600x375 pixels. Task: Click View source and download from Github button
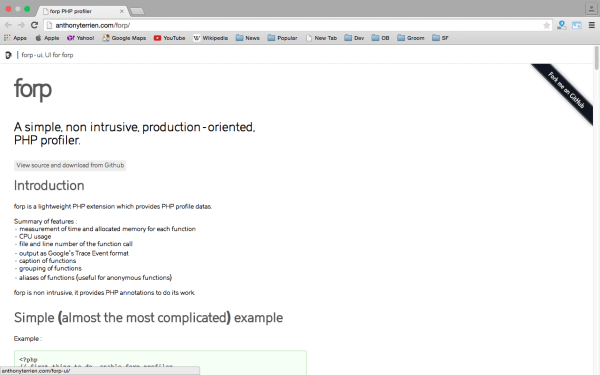tap(70, 165)
